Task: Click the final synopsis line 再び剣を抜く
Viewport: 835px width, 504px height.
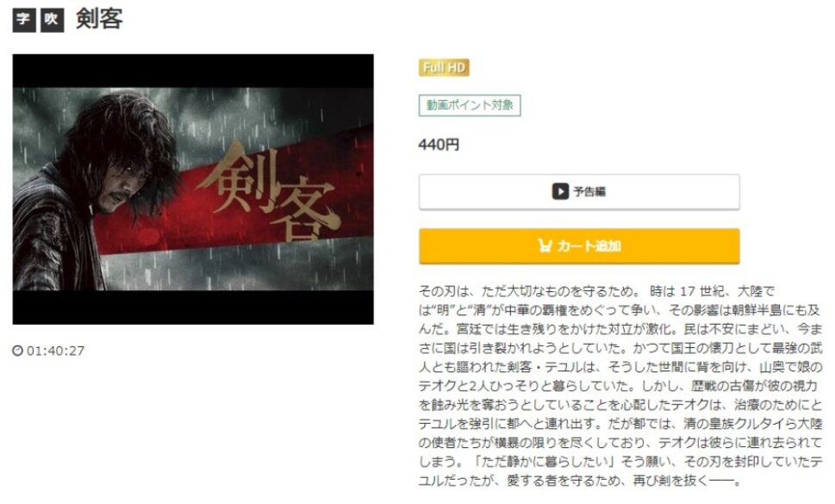Action: pos(580,481)
